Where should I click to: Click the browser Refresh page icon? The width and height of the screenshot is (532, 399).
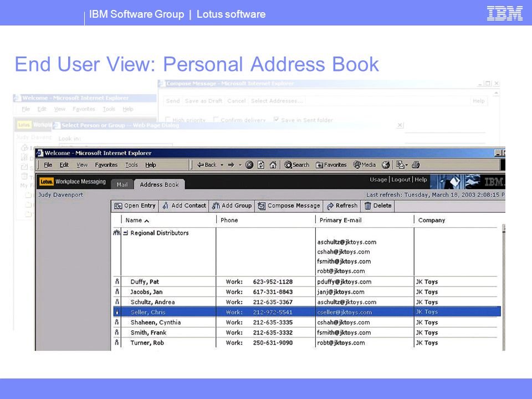point(261,165)
